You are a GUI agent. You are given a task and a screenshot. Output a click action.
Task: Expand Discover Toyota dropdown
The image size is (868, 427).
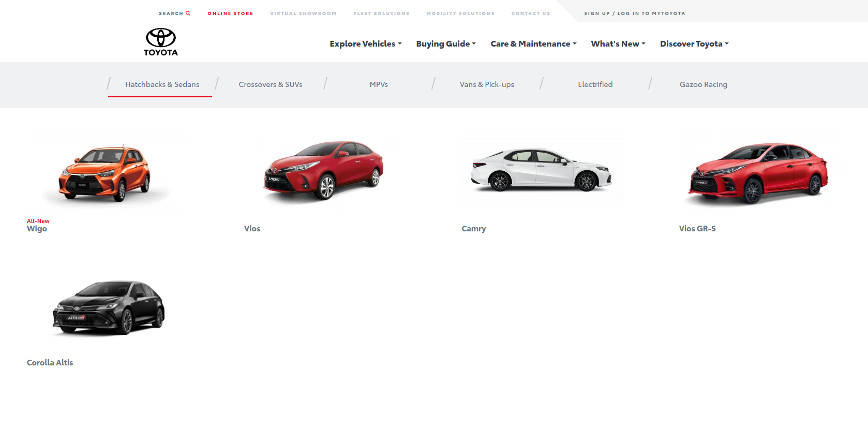[694, 44]
